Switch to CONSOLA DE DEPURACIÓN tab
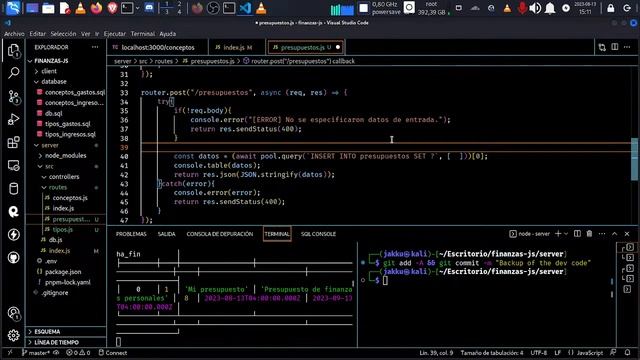 point(220,234)
